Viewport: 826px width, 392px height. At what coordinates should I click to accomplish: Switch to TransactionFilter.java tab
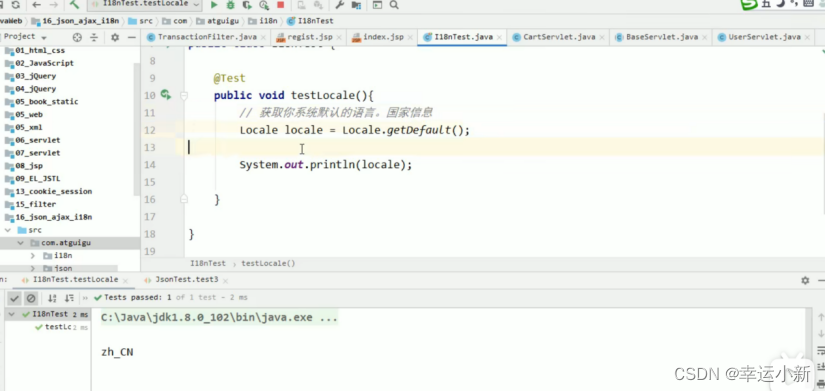pos(207,37)
